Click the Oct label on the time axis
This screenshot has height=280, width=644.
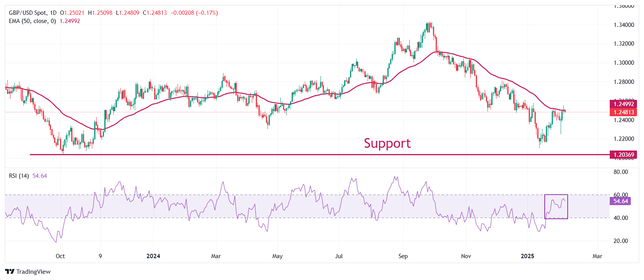(60, 256)
